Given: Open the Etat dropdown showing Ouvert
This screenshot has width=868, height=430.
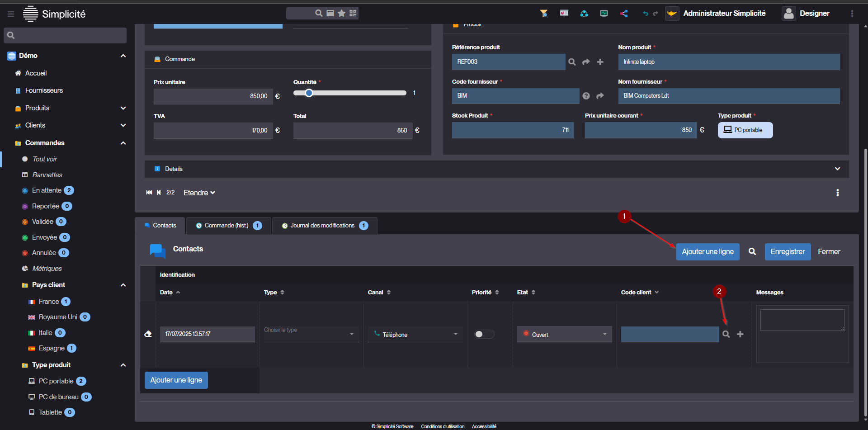Looking at the screenshot, I should tap(564, 334).
